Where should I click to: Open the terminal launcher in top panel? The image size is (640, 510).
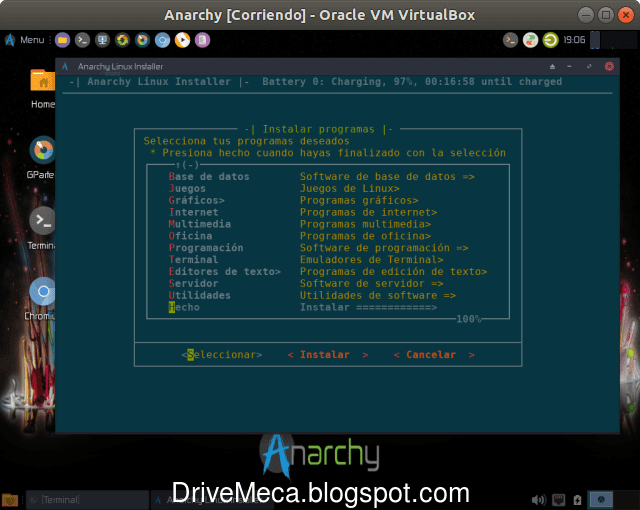point(82,40)
